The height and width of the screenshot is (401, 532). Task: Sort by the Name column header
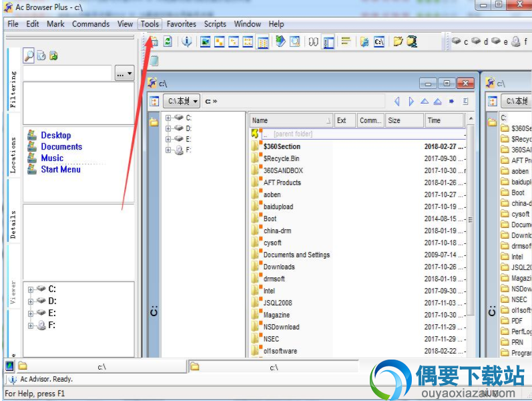(x=291, y=120)
